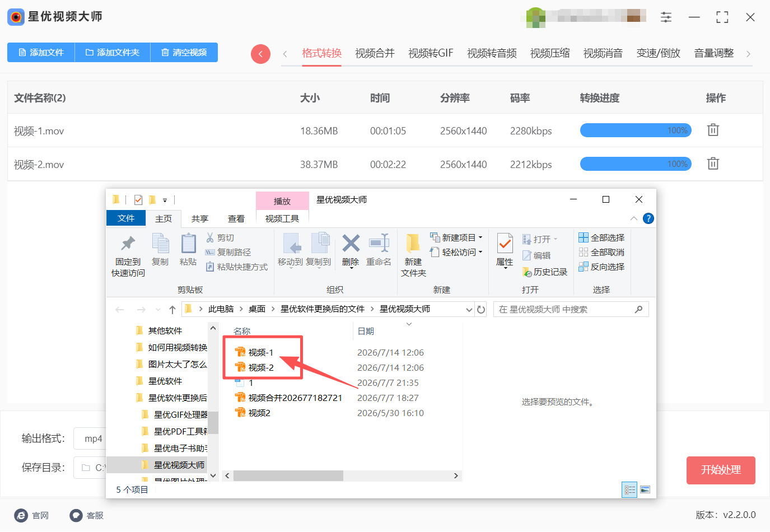Open recent locations dropdown in Explorer navigation
Screen dimensions: 770x532
[x=158, y=310]
